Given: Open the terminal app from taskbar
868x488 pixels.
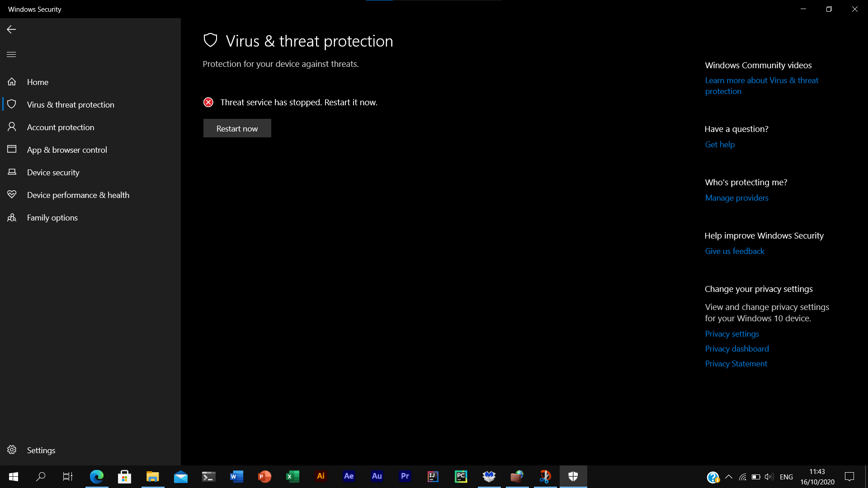Looking at the screenshot, I should (x=208, y=477).
